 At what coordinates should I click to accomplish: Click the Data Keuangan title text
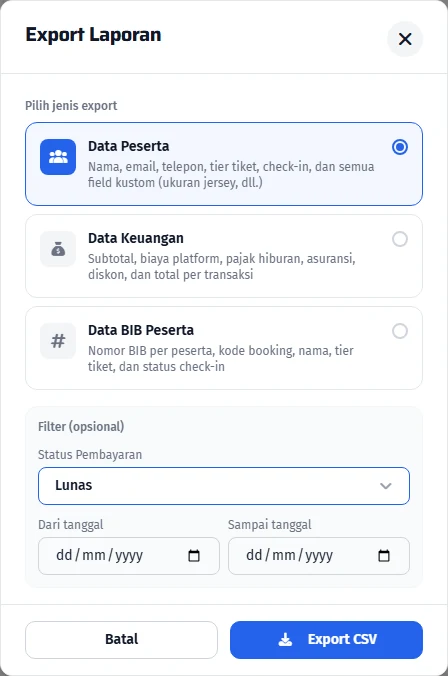[x=136, y=238]
